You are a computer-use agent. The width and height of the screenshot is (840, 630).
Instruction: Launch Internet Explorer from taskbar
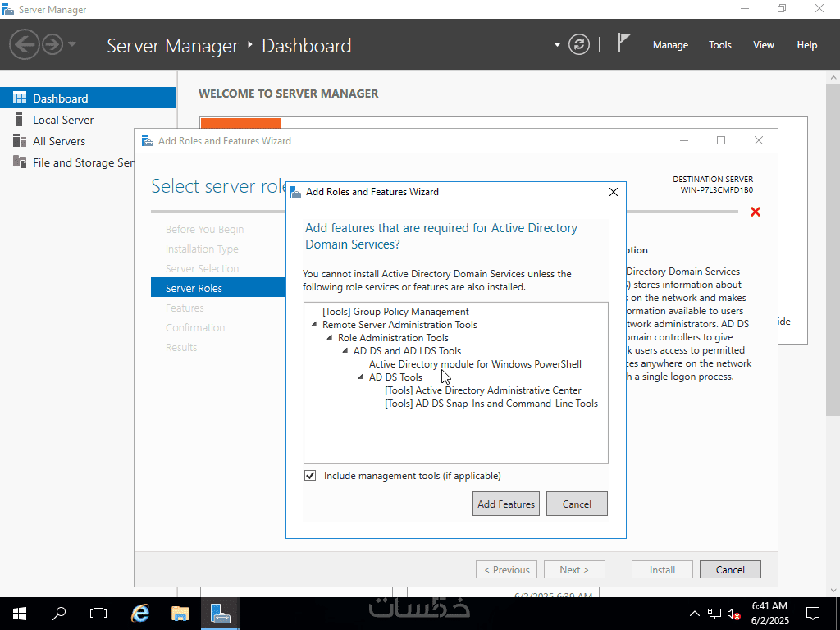click(x=140, y=614)
